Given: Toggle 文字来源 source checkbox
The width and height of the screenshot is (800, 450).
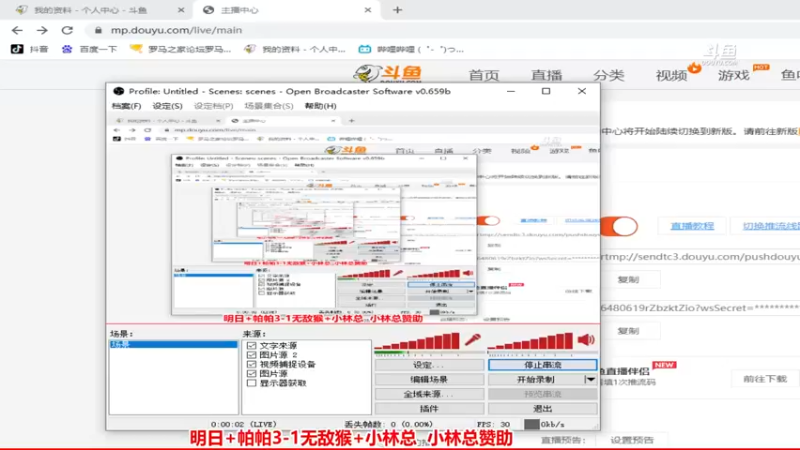Looking at the screenshot, I should 252,346.
